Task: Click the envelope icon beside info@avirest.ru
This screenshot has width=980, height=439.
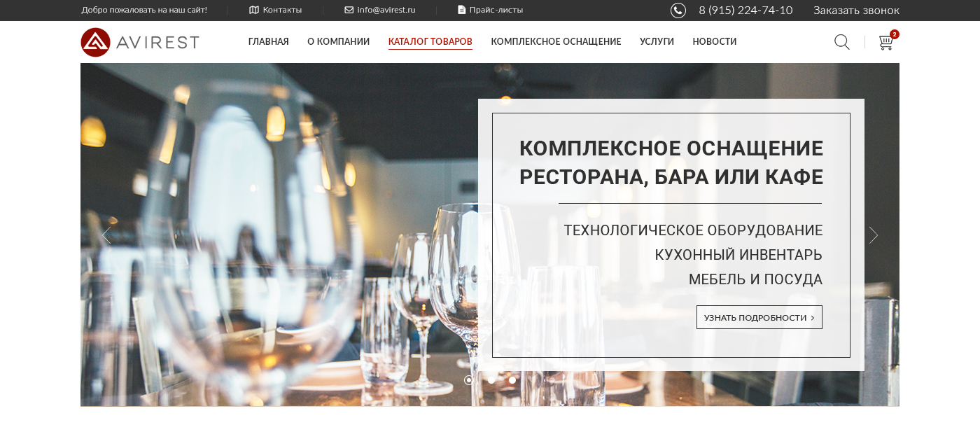Action: [x=349, y=10]
